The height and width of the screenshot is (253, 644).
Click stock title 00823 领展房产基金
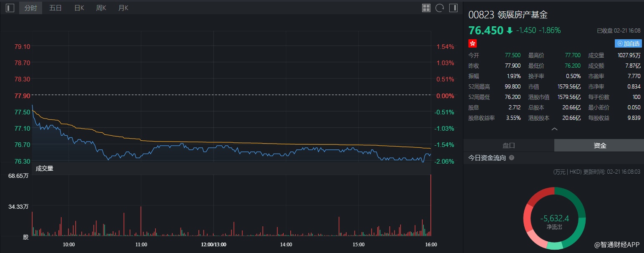click(x=508, y=15)
